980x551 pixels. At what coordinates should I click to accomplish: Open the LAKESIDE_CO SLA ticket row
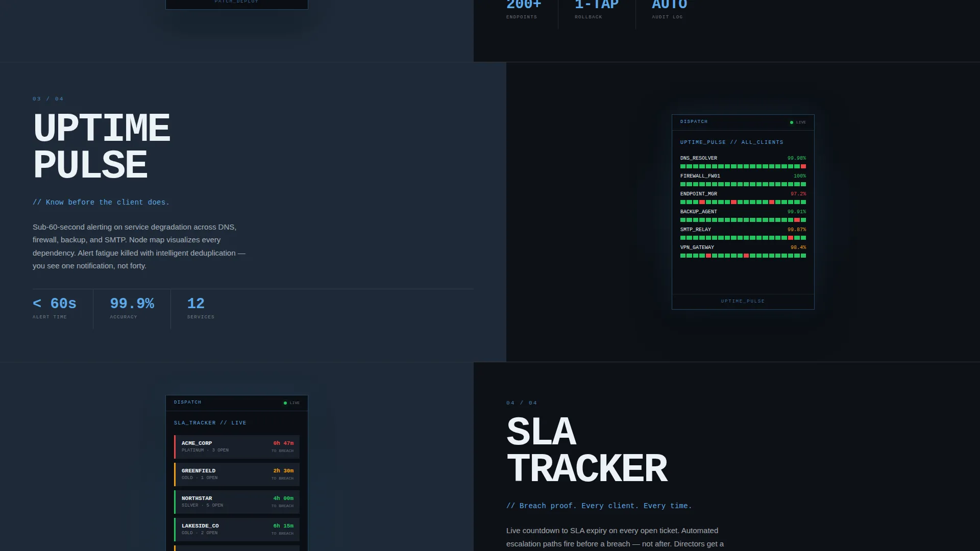[237, 530]
